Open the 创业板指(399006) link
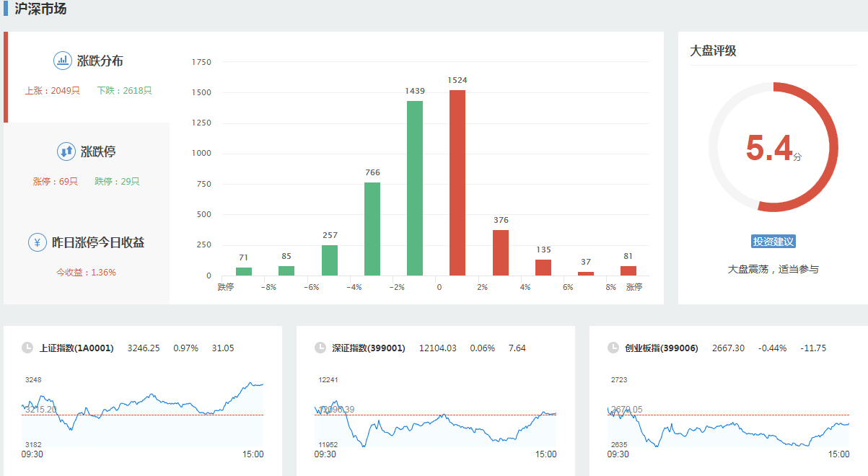 [662, 348]
